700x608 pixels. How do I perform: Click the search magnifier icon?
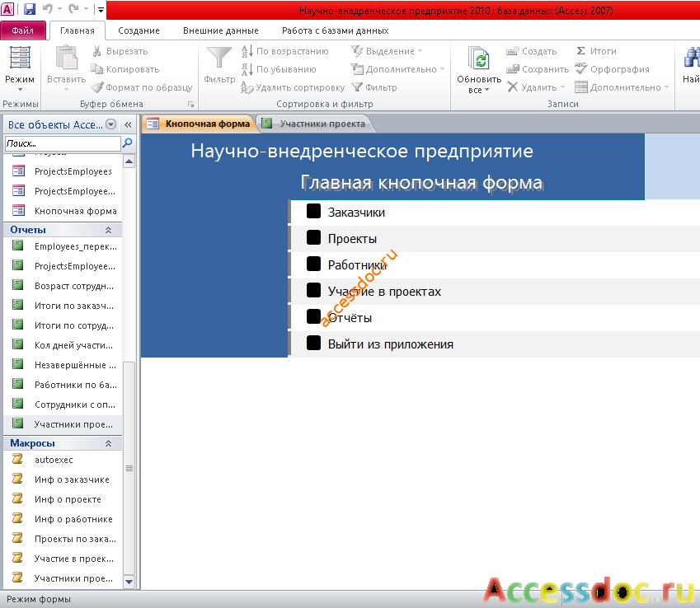click(128, 143)
